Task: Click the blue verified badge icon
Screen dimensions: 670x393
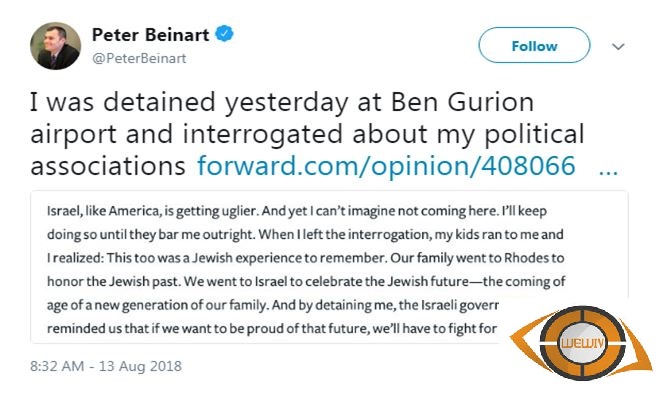Action: pos(224,34)
